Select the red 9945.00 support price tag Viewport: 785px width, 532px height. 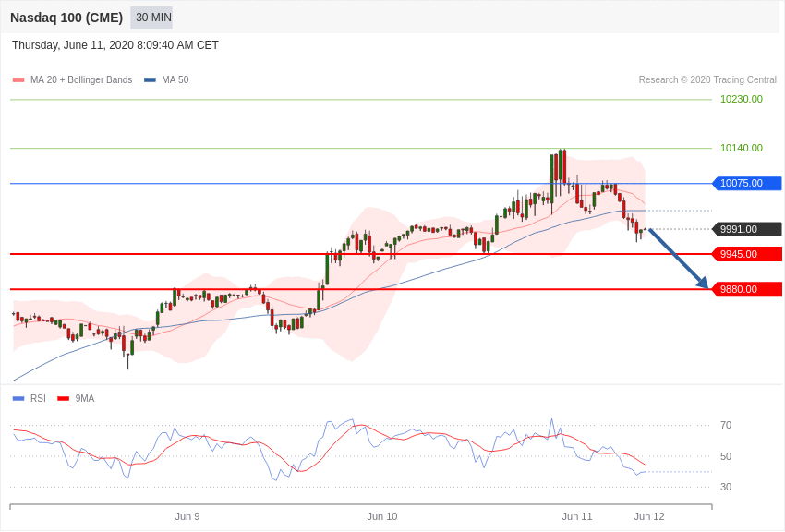tap(747, 254)
